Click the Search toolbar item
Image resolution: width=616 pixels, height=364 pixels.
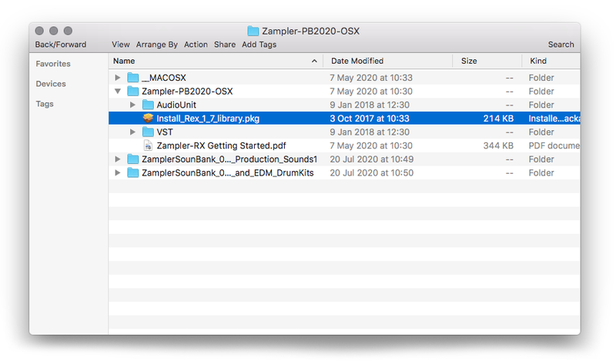click(561, 45)
